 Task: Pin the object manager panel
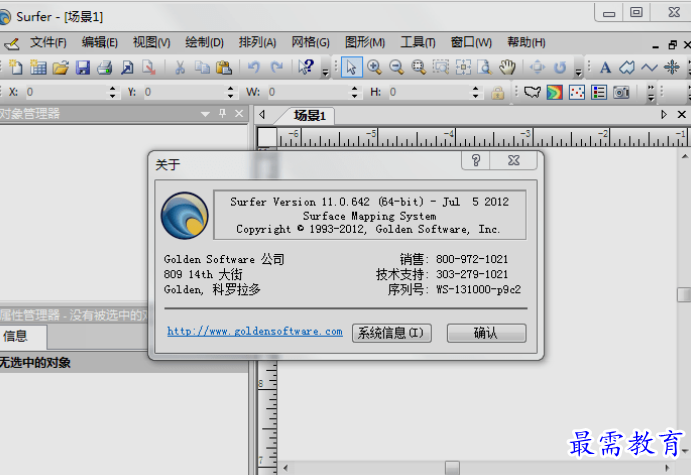coord(223,114)
